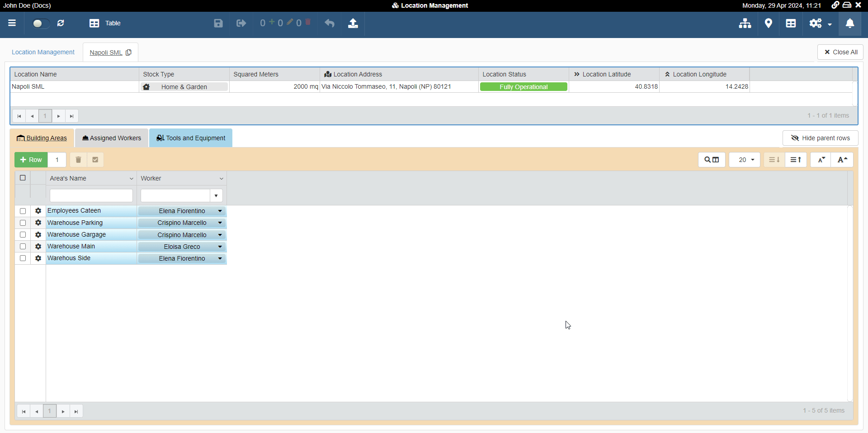Viewport: 868px width, 433px height.
Task: Tick the select-all header checkbox
Action: click(23, 178)
